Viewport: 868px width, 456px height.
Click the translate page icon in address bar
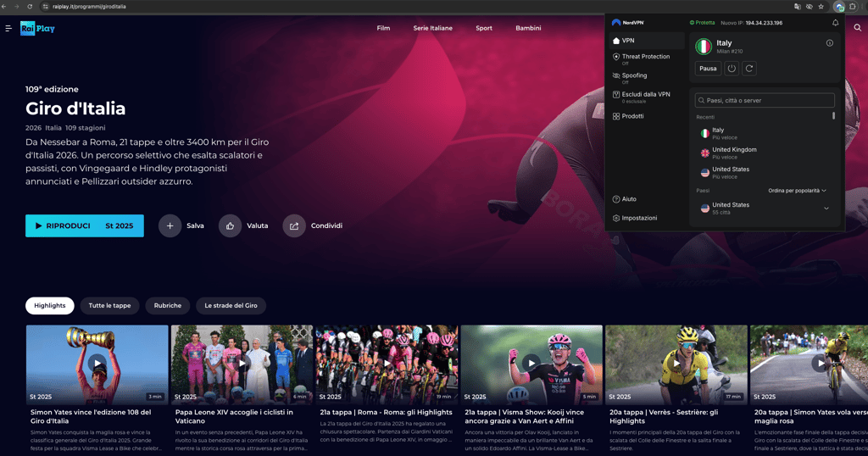(x=797, y=7)
